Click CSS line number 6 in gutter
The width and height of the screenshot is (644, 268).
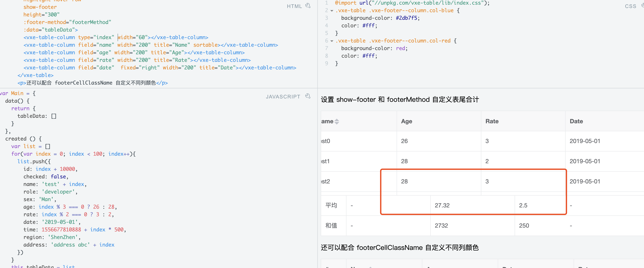click(x=326, y=41)
